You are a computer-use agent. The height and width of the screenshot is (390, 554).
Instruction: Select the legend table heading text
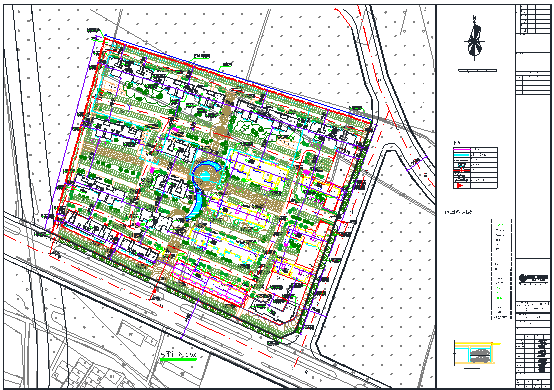(457, 143)
